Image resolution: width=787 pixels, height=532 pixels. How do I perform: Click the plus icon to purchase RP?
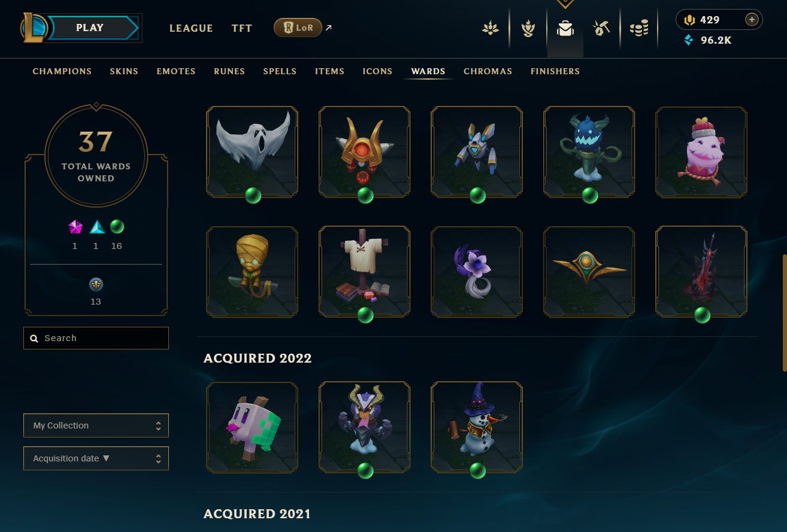(x=752, y=20)
